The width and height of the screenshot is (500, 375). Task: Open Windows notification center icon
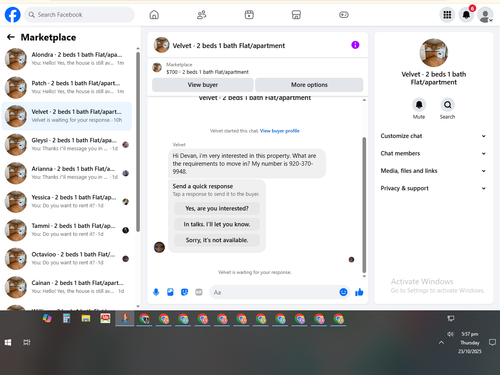tap(492, 342)
